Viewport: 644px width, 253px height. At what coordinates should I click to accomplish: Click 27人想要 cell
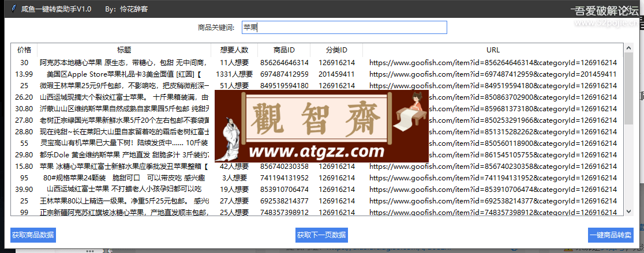click(234, 201)
